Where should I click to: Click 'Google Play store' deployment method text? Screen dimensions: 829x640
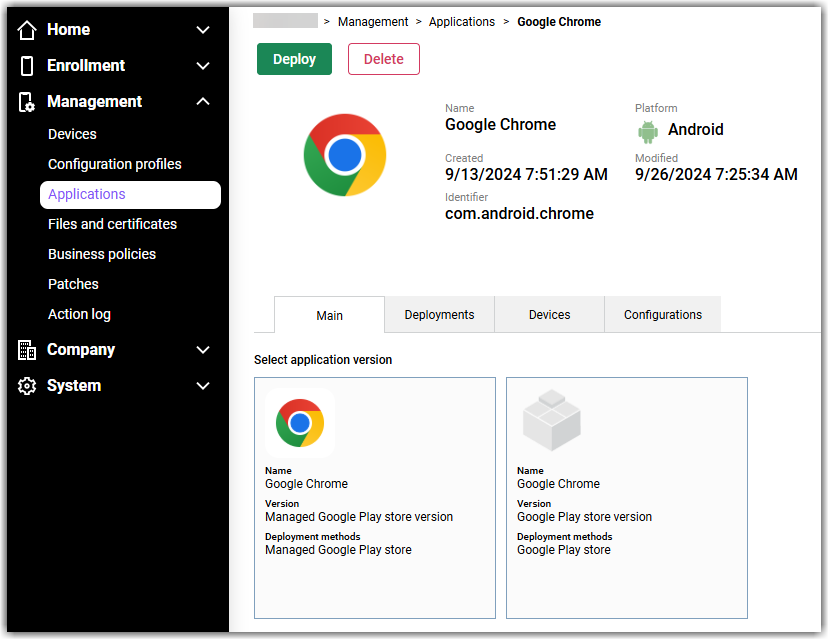[x=564, y=550]
